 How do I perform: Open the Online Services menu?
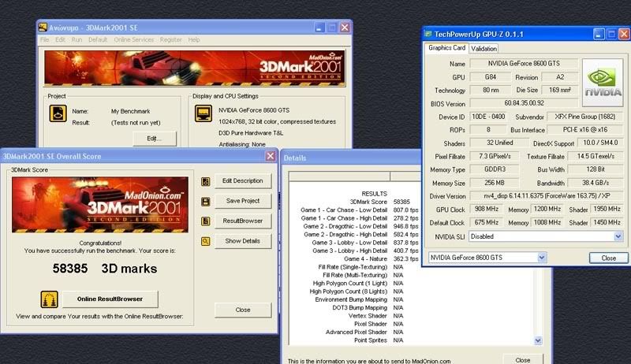[133, 39]
